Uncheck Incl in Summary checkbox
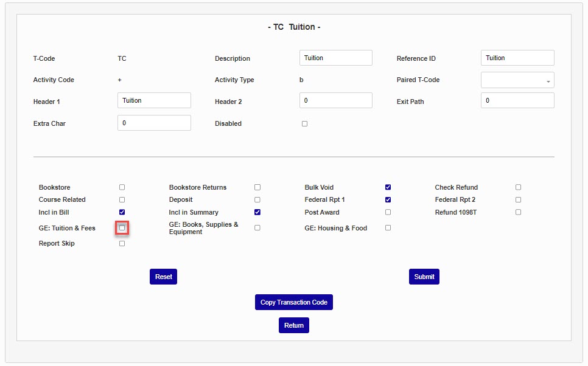This screenshot has height=366, width=588. tap(257, 212)
